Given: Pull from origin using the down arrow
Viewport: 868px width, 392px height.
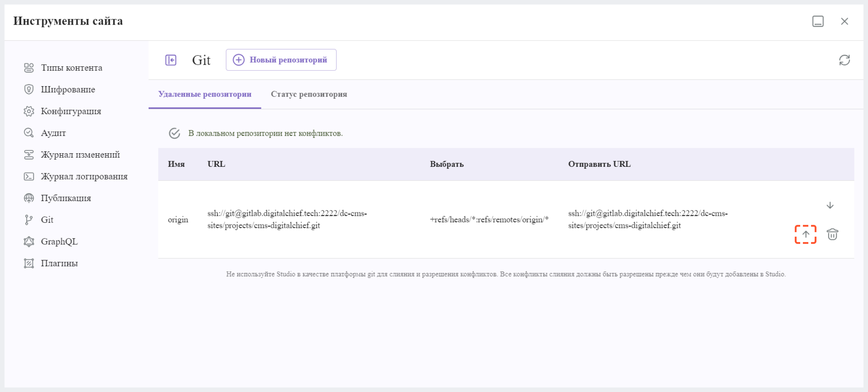Looking at the screenshot, I should pyautogui.click(x=830, y=205).
